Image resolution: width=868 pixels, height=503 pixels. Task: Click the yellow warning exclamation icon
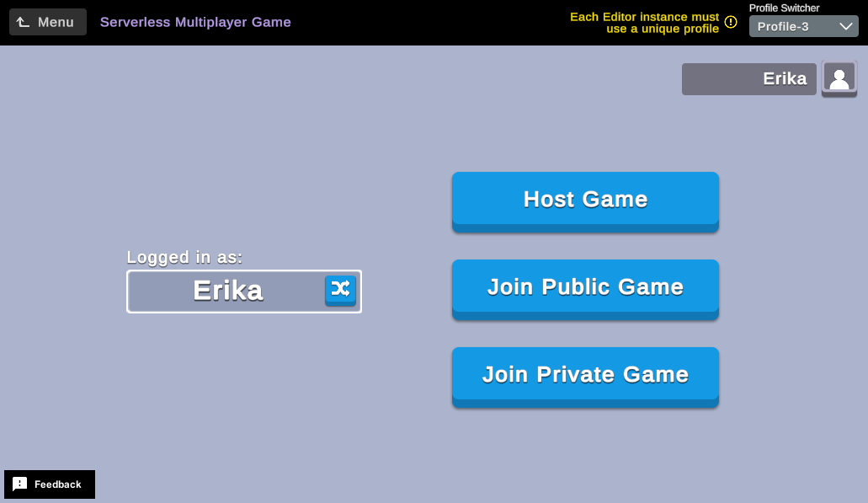click(731, 22)
